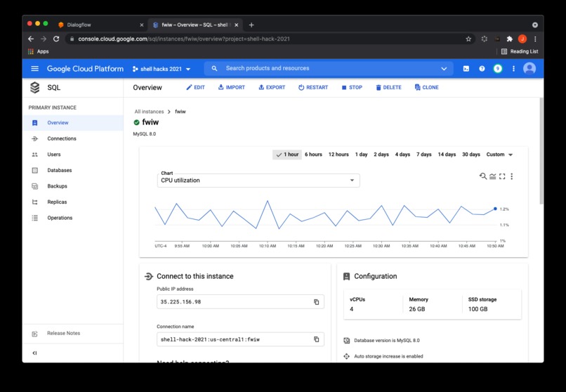Open the main navigation hamburger menu
Image resolution: width=566 pixels, height=392 pixels.
pyautogui.click(x=34, y=69)
